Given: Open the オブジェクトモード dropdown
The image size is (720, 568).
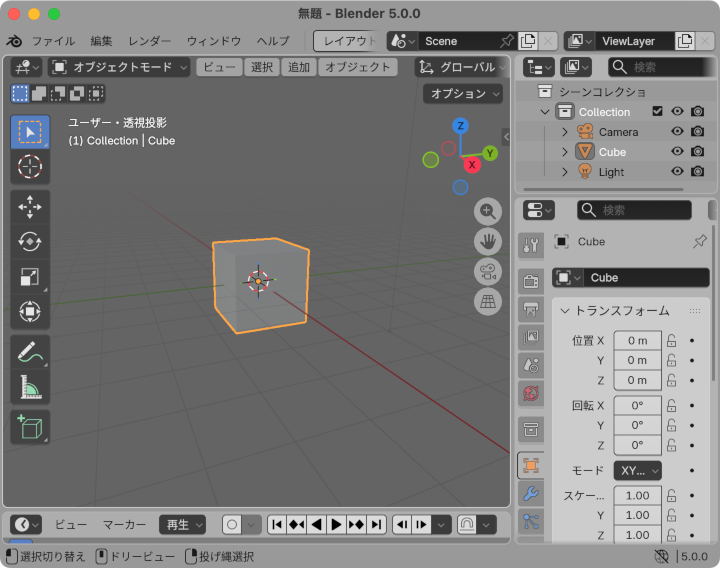Looking at the screenshot, I should [x=119, y=67].
